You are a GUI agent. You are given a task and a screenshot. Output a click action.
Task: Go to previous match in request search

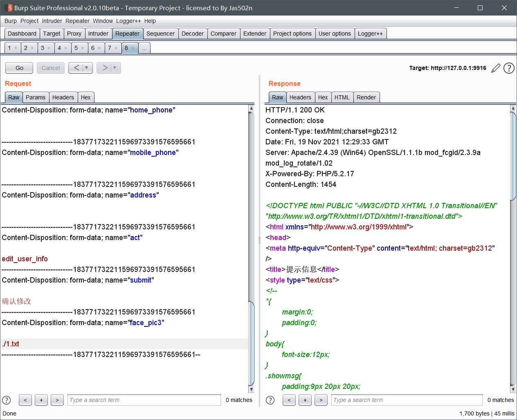click(x=25, y=400)
